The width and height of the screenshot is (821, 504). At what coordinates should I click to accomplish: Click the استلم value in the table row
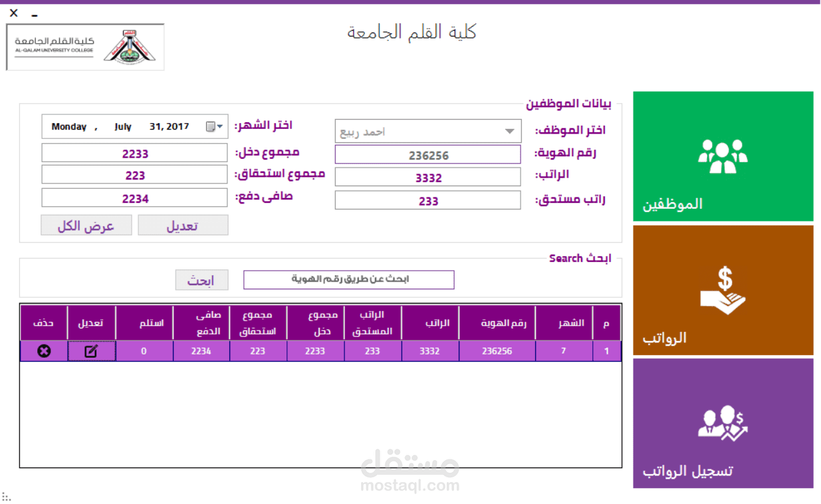[x=144, y=350]
